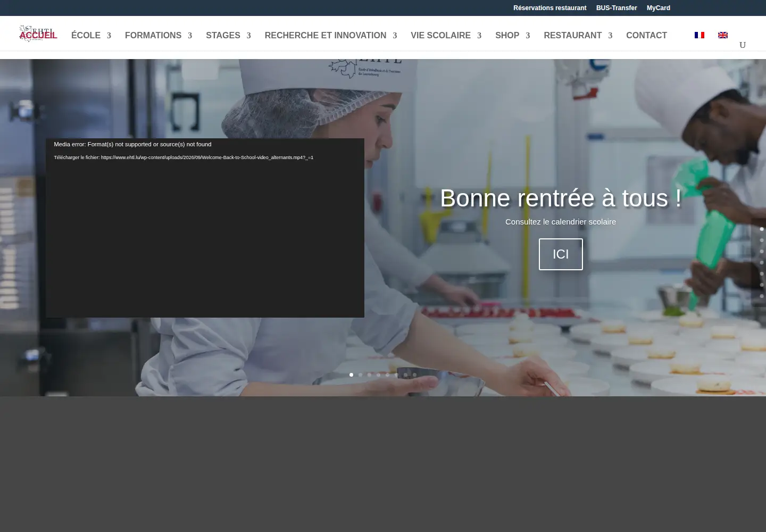
Task: Click 'Consultez le calendrier scolaire' subtitle
Action: [x=561, y=222]
